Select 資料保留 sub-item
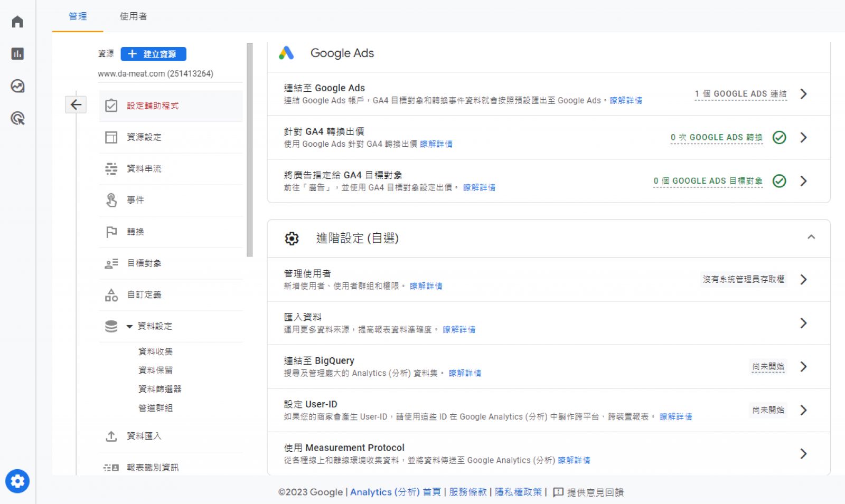 point(155,370)
